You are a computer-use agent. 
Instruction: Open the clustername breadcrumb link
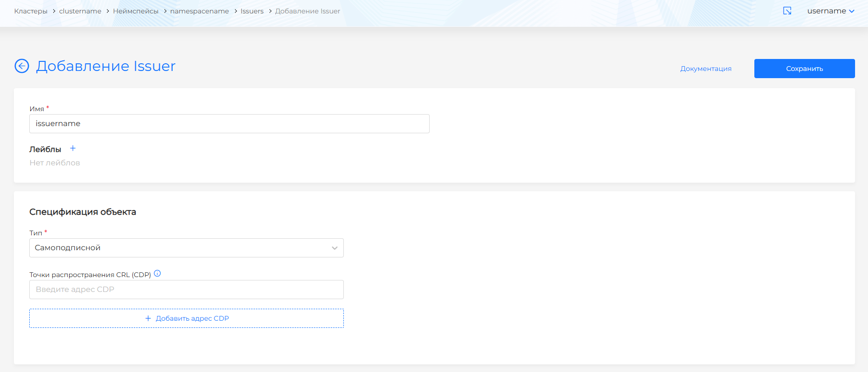click(80, 11)
